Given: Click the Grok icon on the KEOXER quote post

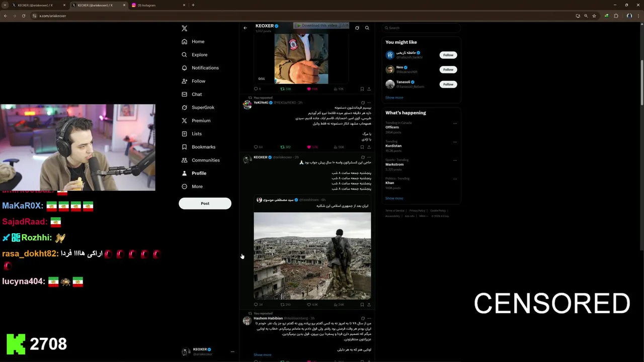Looking at the screenshot, I should click(363, 157).
